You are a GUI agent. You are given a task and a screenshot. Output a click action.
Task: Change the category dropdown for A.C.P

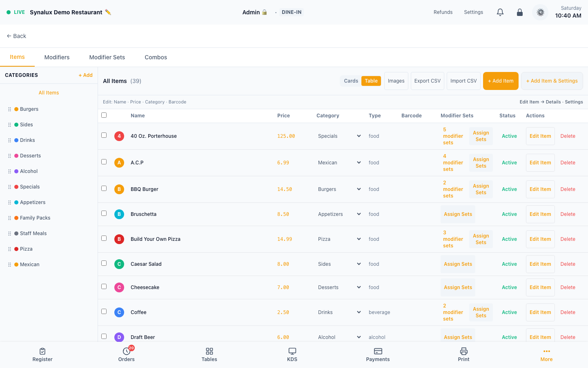point(339,163)
